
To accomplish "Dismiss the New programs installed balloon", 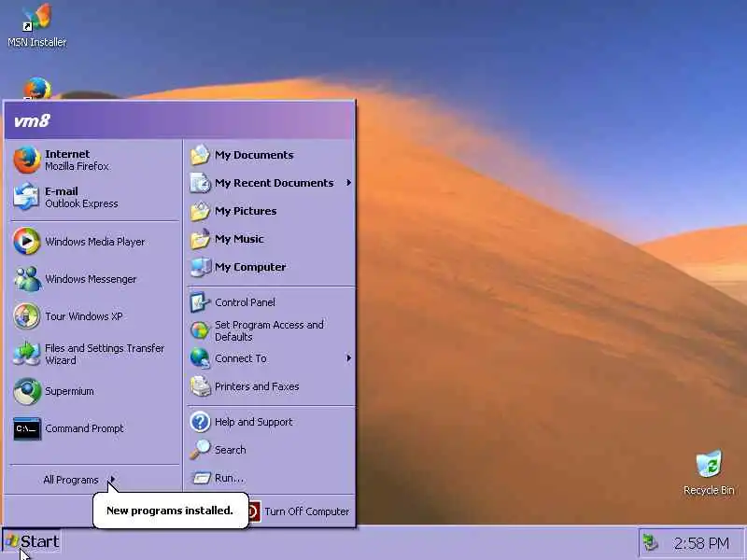I will (x=170, y=511).
